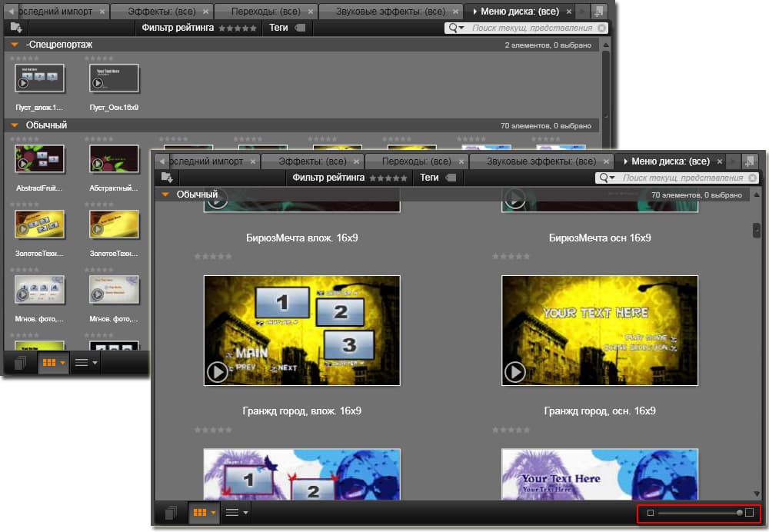Click large thumbnail size icon by slider
This screenshot has height=532, width=769.
point(749,512)
